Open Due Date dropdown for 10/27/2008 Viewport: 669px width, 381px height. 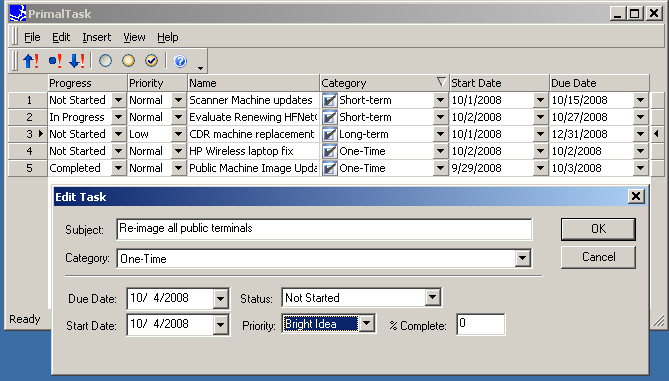tap(640, 117)
